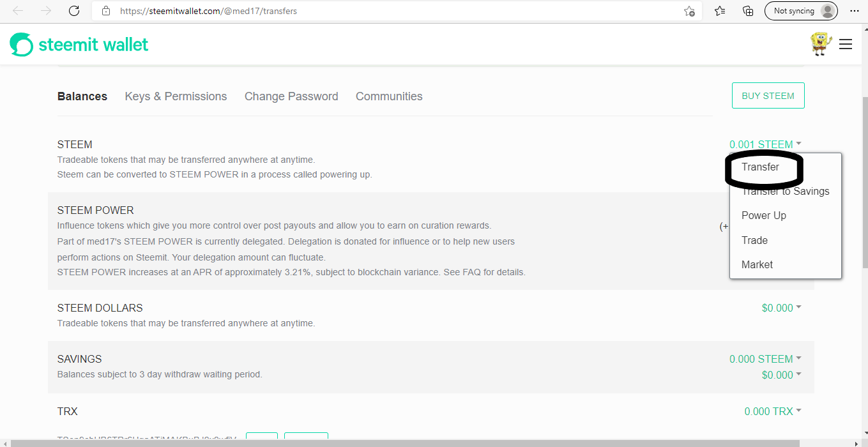This screenshot has width=868, height=447.
Task: Click the Steemit wallet logo icon
Action: point(21,45)
